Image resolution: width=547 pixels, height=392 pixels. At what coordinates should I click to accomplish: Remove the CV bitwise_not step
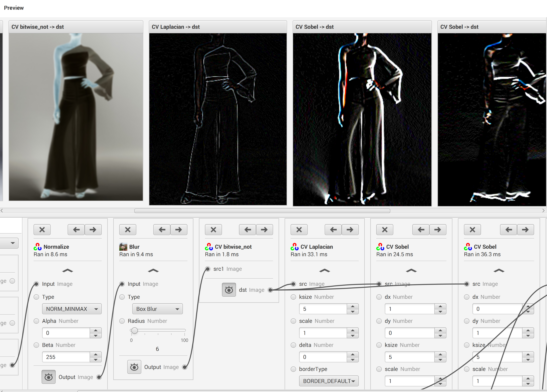tap(213, 229)
